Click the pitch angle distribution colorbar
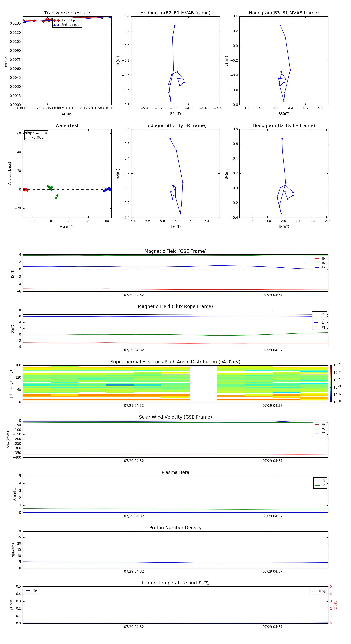Screen dimensions: 351x644 [x=331, y=384]
